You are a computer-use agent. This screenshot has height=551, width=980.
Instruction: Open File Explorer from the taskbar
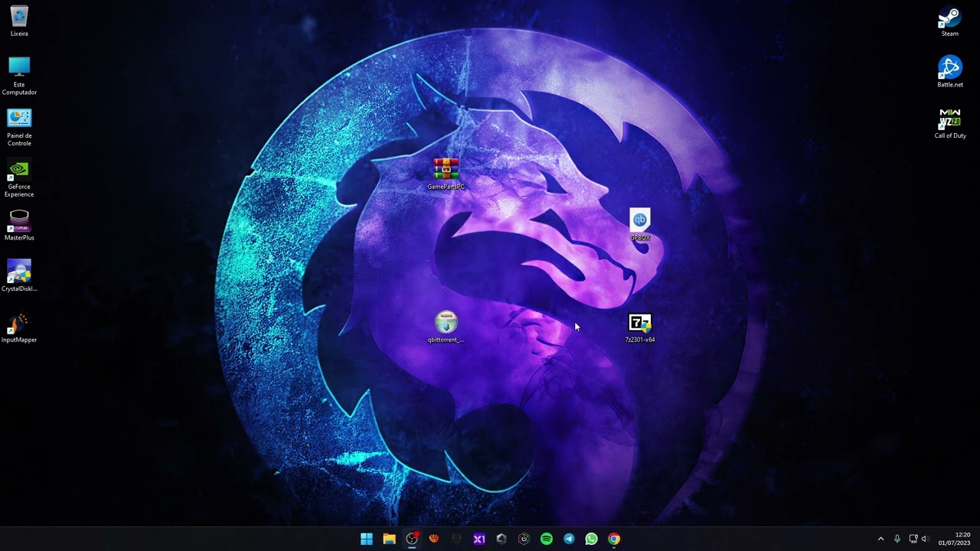[x=389, y=539]
